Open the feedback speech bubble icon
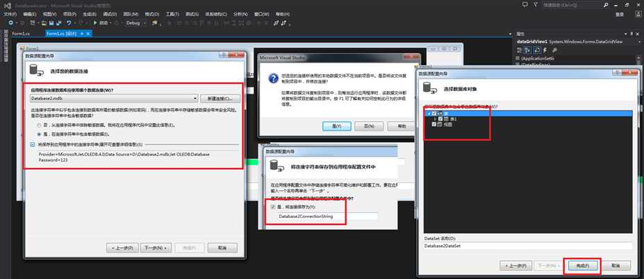Screen dimensions: 644x279 (525, 5)
